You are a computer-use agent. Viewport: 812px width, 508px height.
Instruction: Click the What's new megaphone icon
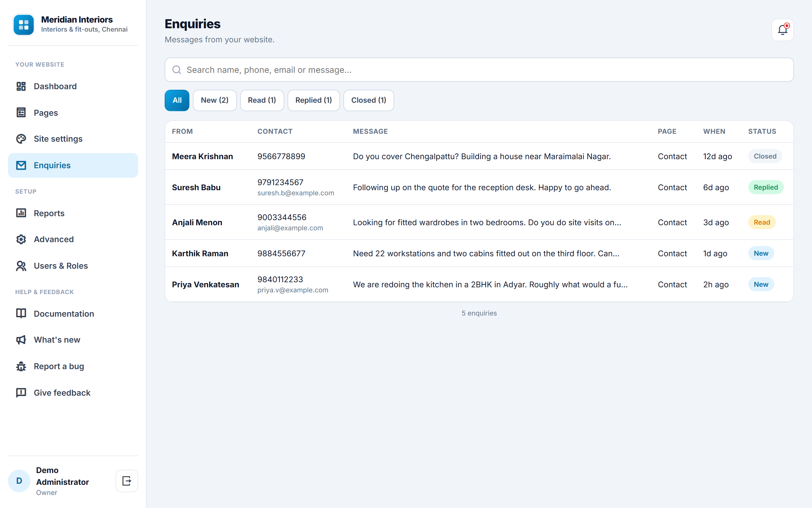(21, 340)
